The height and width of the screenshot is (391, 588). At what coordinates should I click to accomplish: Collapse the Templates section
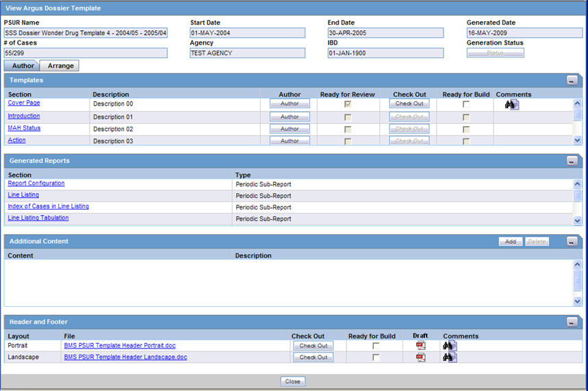tap(572, 80)
